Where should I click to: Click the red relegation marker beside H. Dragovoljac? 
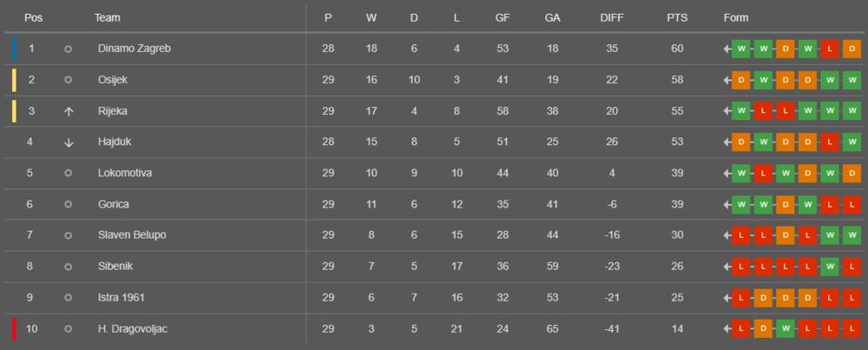click(14, 329)
